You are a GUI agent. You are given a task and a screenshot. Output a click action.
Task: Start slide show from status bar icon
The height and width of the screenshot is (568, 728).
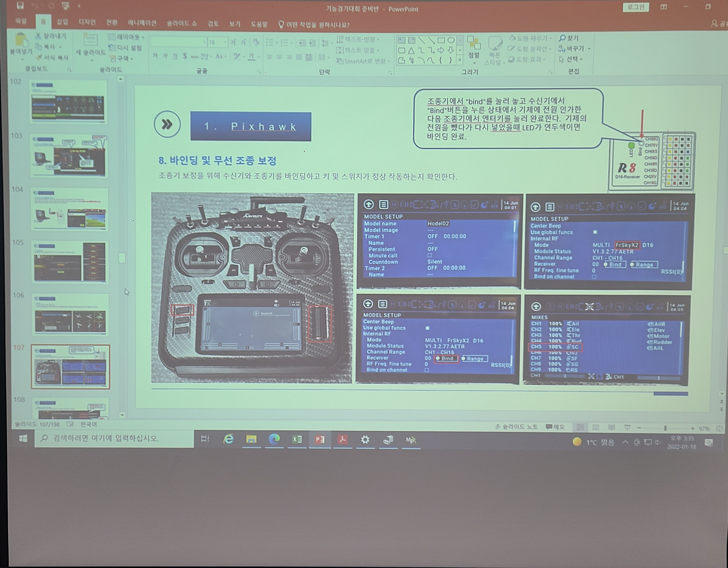[627, 427]
